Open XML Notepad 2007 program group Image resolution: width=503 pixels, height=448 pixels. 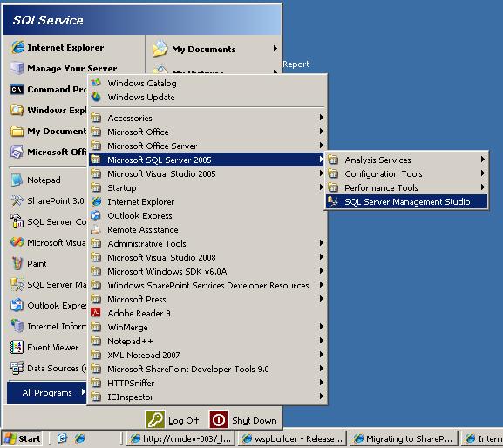(x=207, y=355)
